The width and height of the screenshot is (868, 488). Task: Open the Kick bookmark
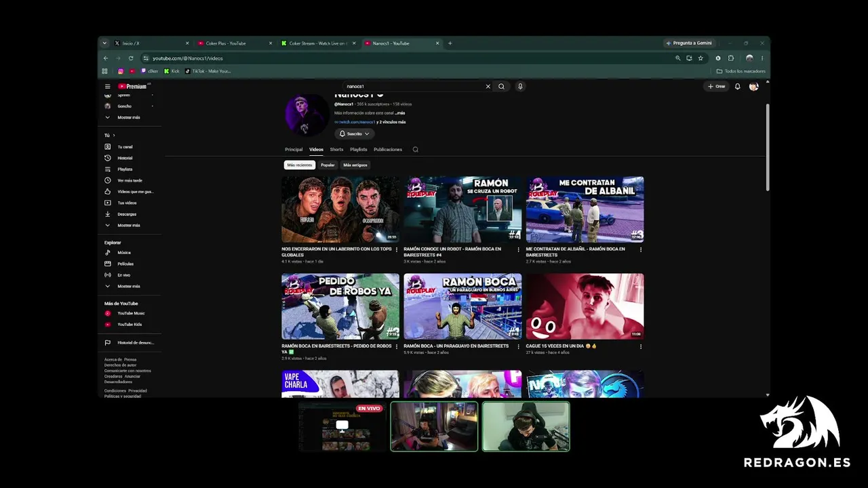tap(172, 71)
